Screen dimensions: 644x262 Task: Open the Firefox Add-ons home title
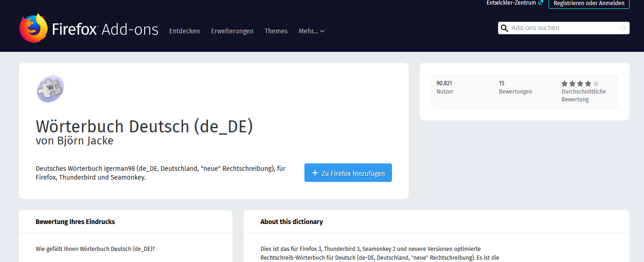coord(105,30)
